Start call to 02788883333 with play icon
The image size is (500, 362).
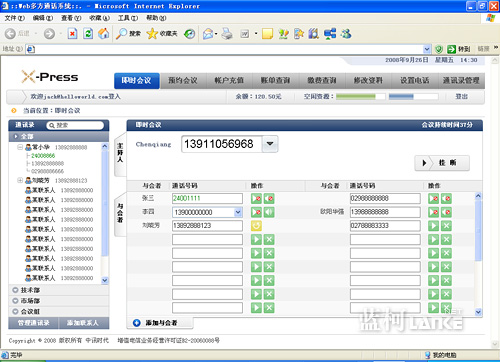click(x=433, y=226)
